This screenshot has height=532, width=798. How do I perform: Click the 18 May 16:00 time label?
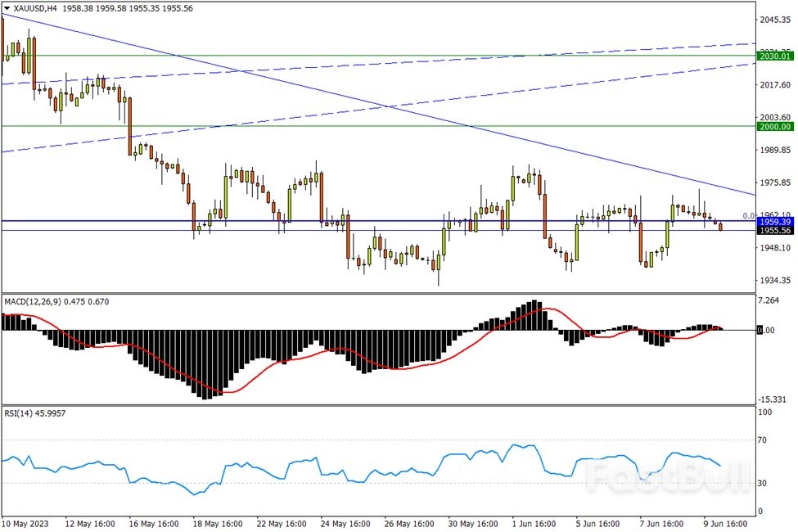pyautogui.click(x=219, y=524)
